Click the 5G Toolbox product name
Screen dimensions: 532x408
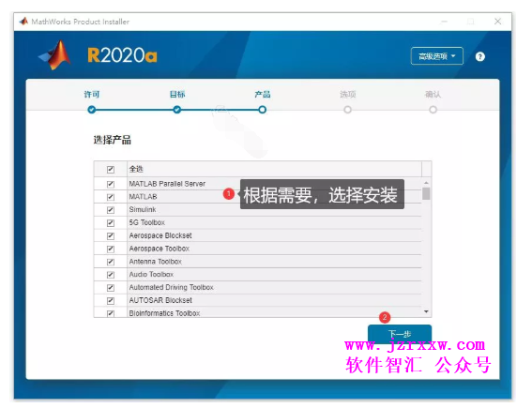pos(146,222)
